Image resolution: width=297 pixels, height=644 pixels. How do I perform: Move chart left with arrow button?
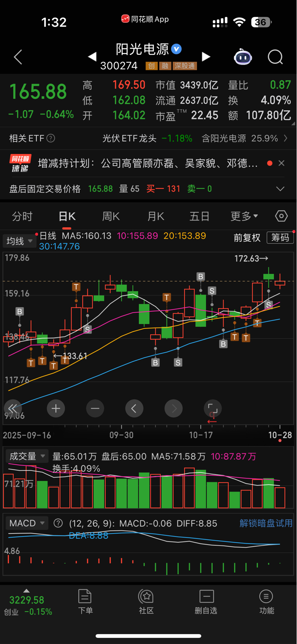click(134, 408)
